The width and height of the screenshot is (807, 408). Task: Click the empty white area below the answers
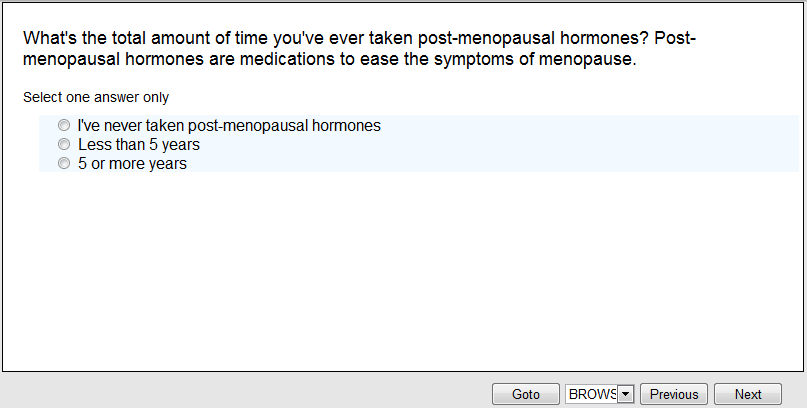coord(400,270)
